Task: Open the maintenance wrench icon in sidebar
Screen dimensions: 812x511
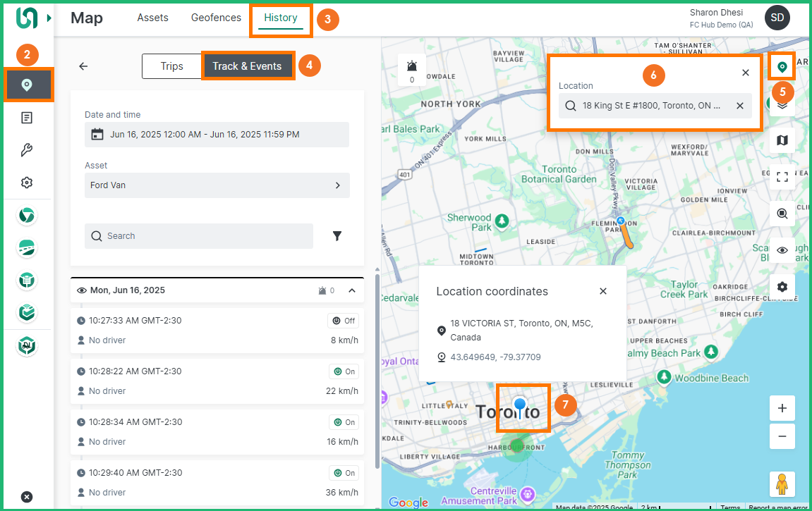Action: coord(27,150)
